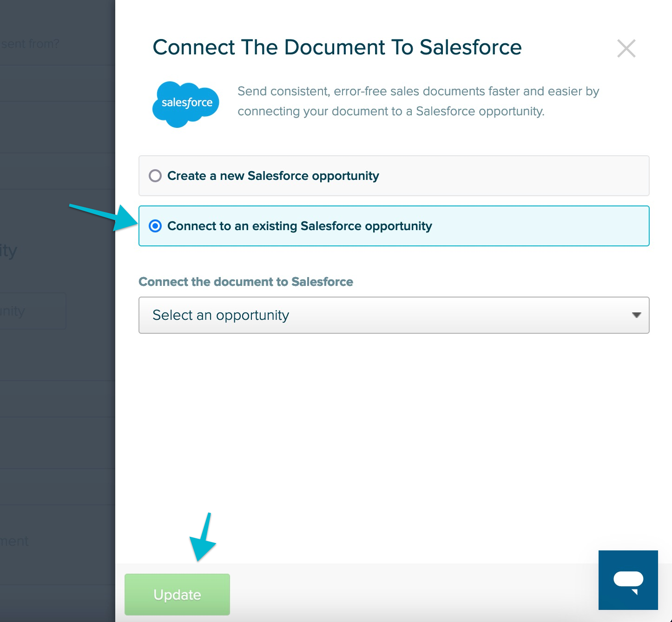Open the Select an opportunity dropdown
Viewport: 672px width, 622px height.
[x=394, y=315]
